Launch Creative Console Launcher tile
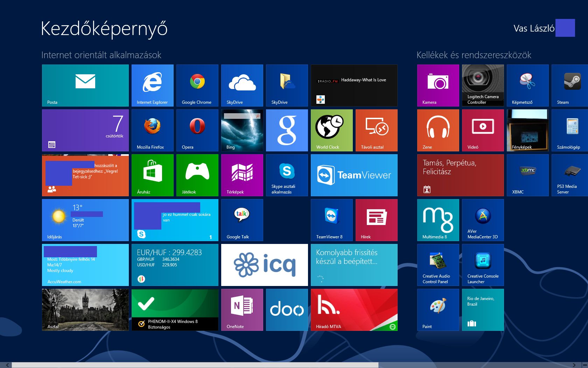 point(483,265)
